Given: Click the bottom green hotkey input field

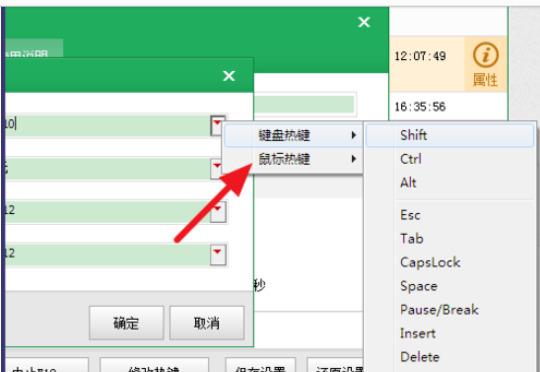Looking at the screenshot, I should point(107,255).
